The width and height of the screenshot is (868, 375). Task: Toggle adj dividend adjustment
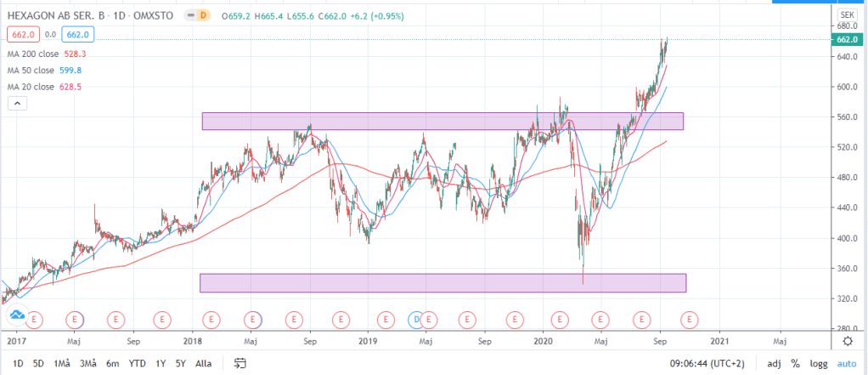773,363
